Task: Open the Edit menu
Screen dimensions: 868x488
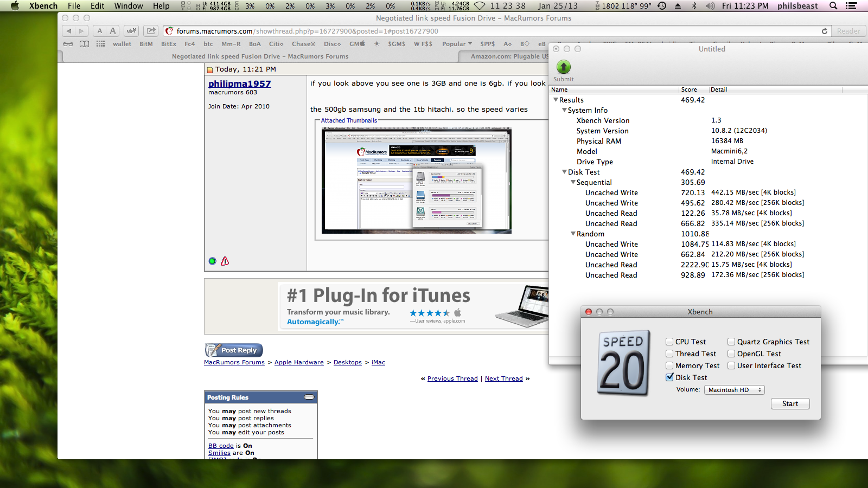Action: pyautogui.click(x=98, y=6)
